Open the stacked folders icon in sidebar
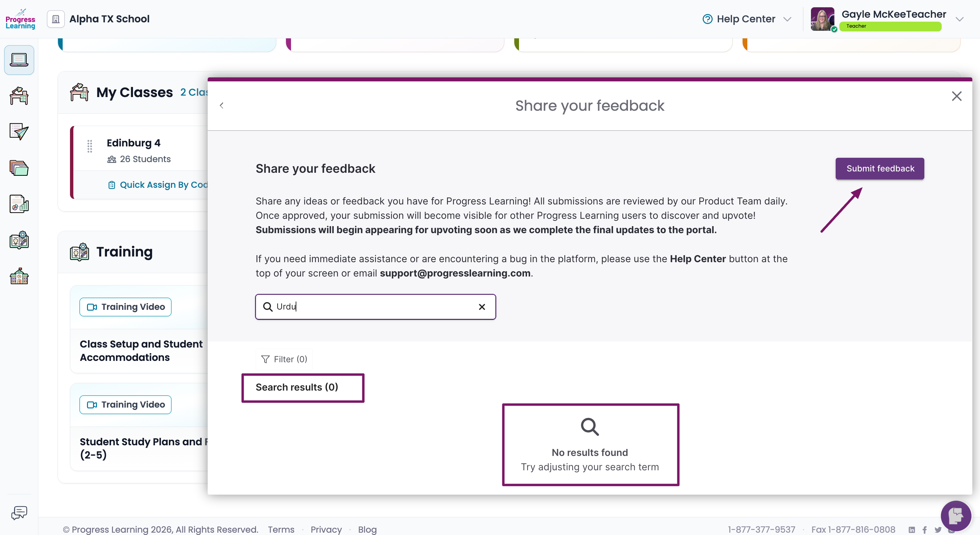The image size is (980, 535). point(19,168)
